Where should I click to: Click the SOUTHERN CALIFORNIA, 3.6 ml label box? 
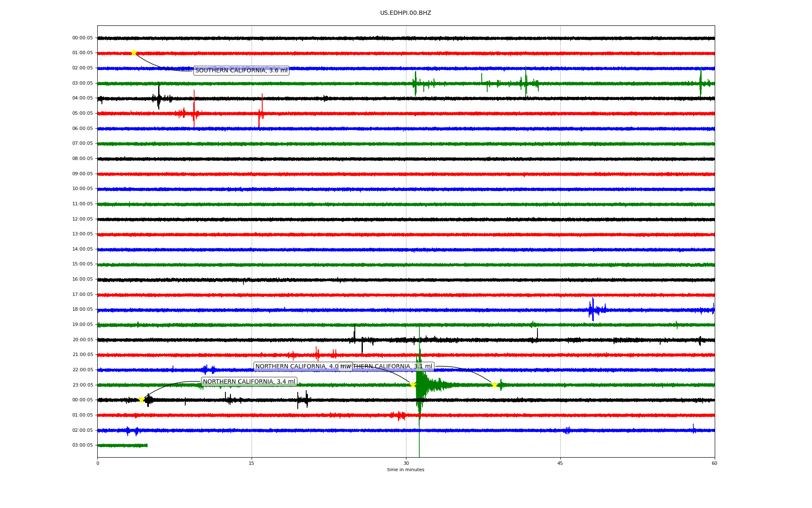click(241, 71)
